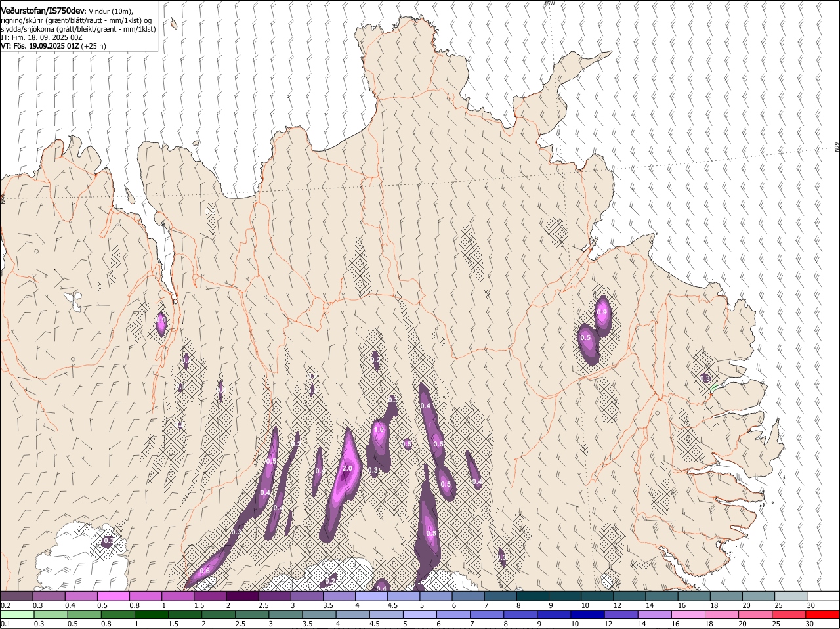Click the Veðurstofan/IS750dev title text
The image size is (840, 629).
pos(43,11)
